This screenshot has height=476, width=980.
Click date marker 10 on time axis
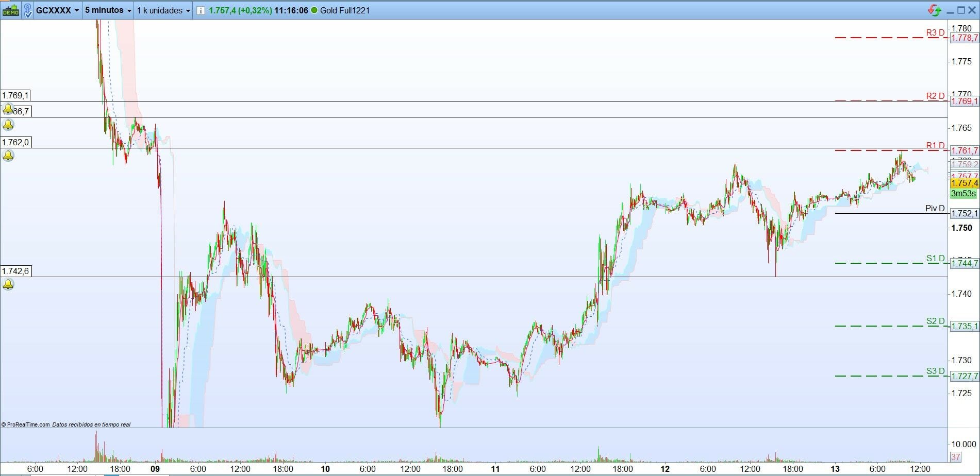325,469
